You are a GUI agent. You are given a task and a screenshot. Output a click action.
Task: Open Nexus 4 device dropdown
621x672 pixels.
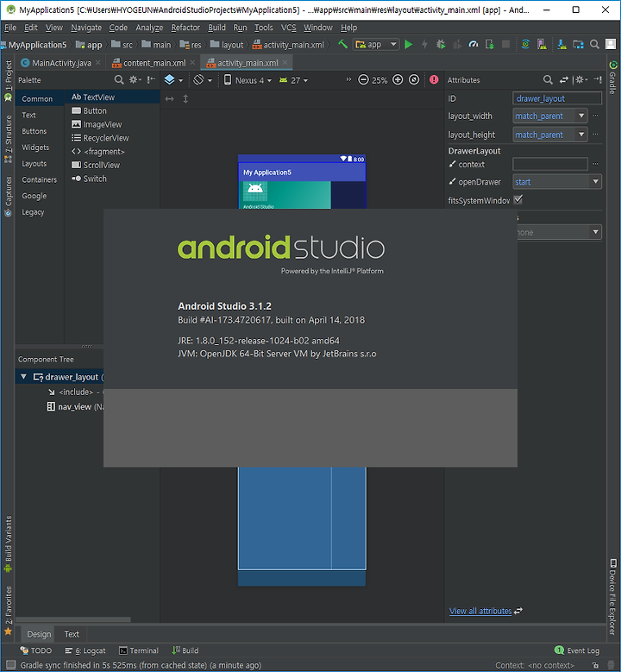248,79
